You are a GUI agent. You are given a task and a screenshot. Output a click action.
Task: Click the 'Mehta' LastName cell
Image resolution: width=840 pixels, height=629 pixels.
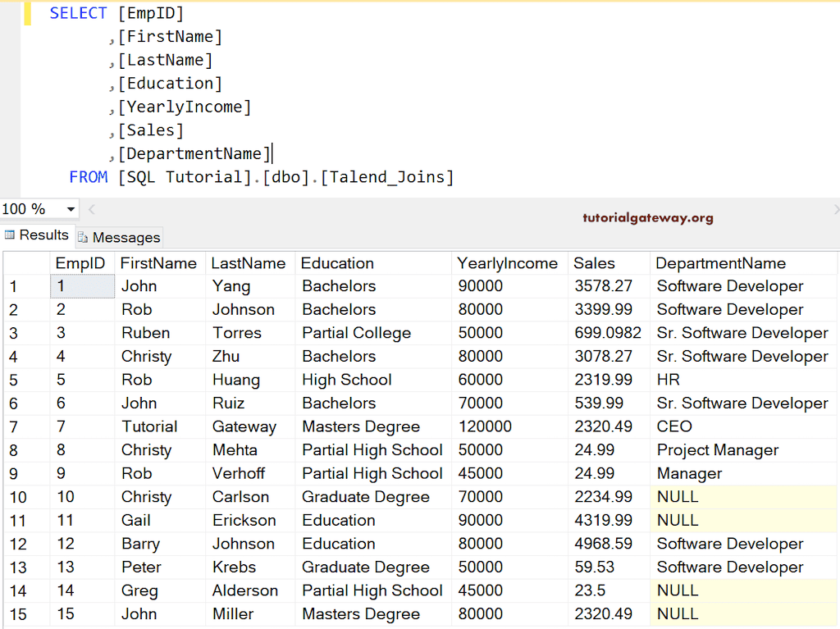pos(250,450)
